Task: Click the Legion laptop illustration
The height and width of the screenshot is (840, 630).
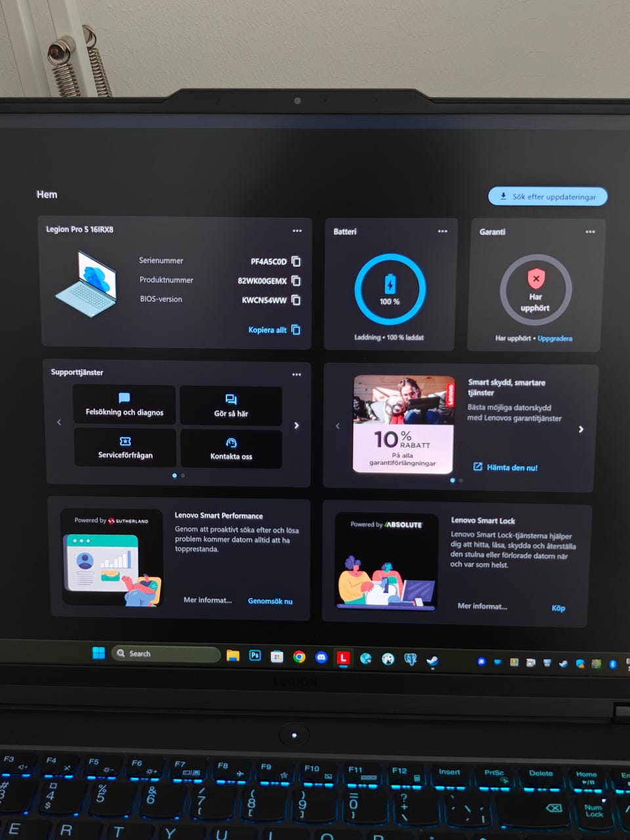Action: [x=87, y=283]
